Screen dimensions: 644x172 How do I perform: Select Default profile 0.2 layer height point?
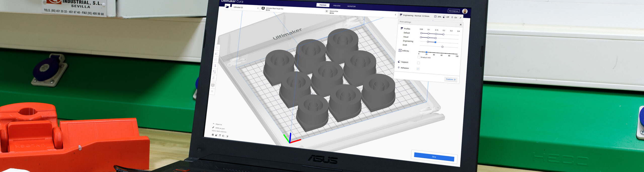click(443, 34)
